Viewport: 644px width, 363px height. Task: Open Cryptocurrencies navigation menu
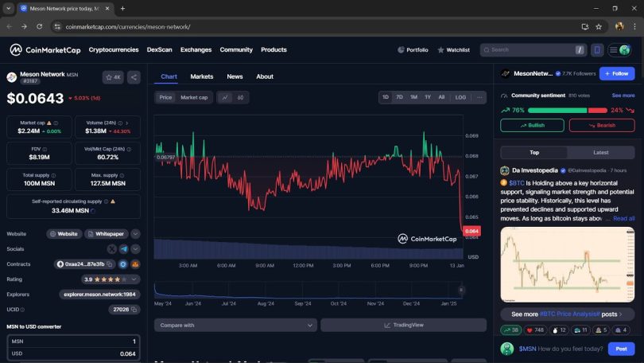[x=114, y=49]
